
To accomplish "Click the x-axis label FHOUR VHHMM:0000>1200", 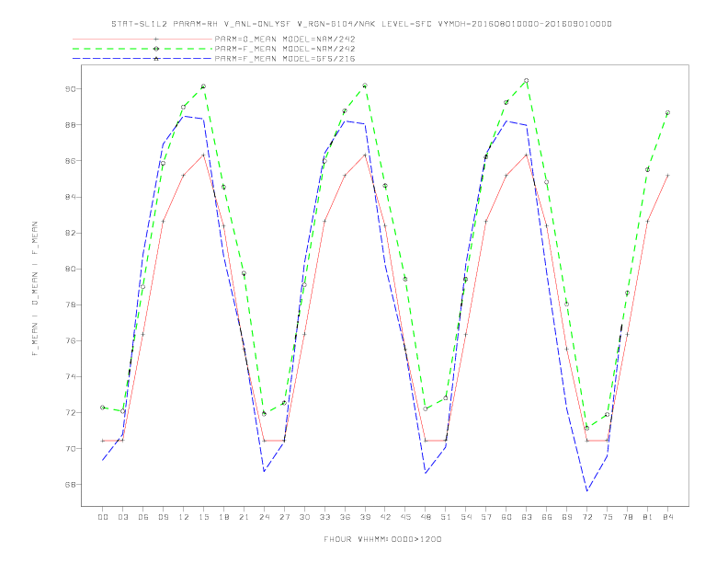I will [x=382, y=539].
